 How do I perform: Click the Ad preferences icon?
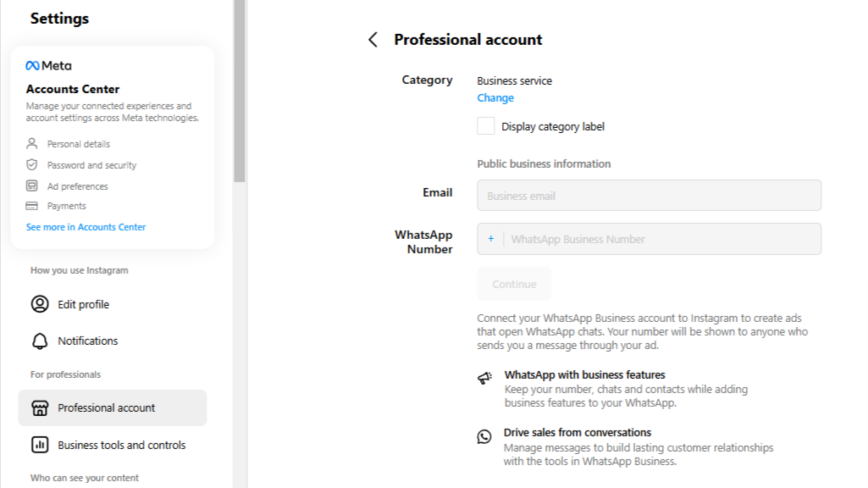31,186
